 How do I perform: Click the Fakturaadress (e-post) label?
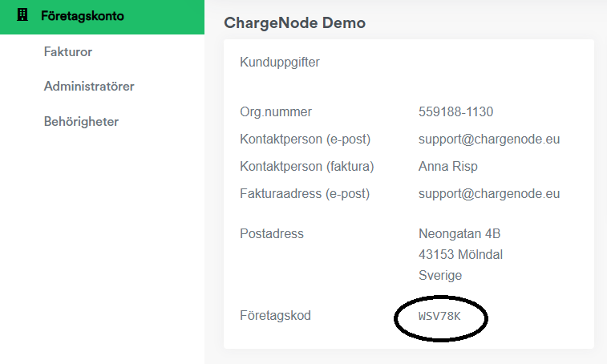(305, 193)
